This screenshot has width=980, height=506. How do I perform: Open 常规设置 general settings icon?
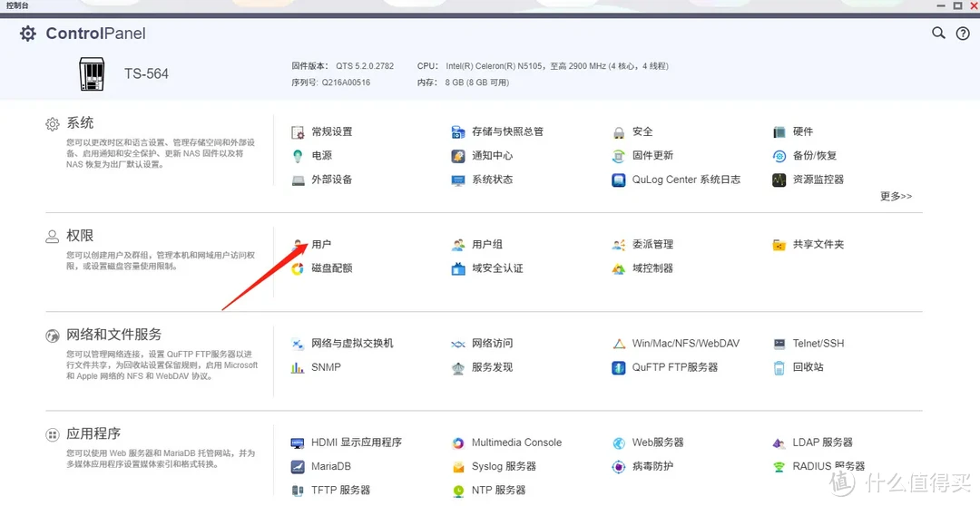[299, 131]
